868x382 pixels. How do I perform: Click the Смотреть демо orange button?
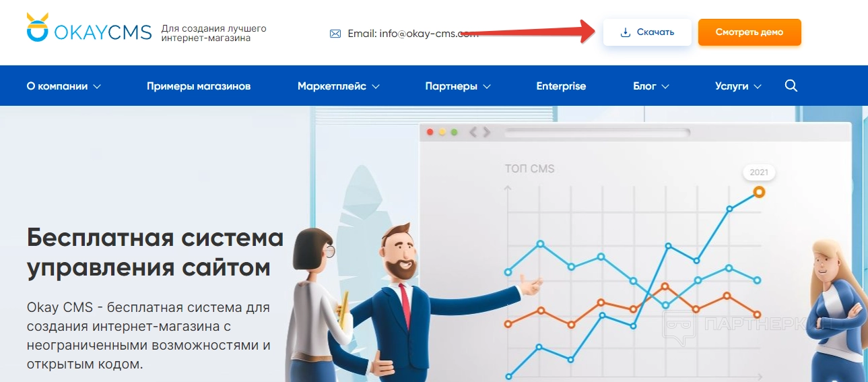(x=749, y=32)
